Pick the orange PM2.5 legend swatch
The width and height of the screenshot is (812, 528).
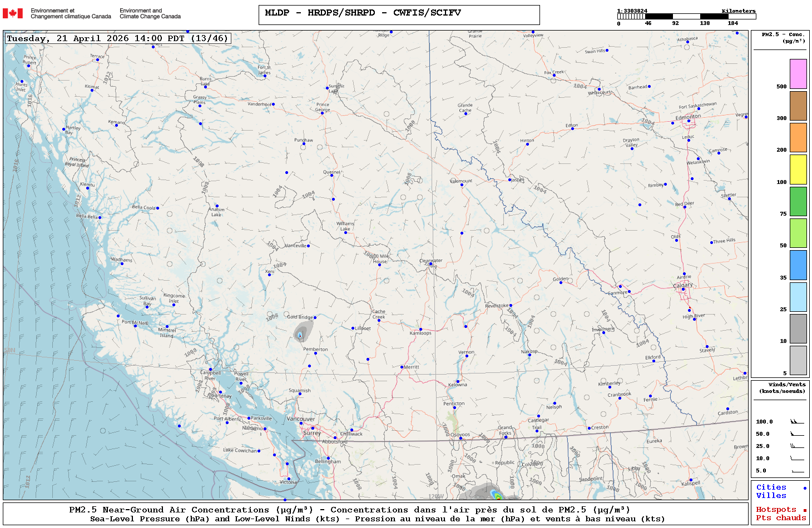pos(798,137)
